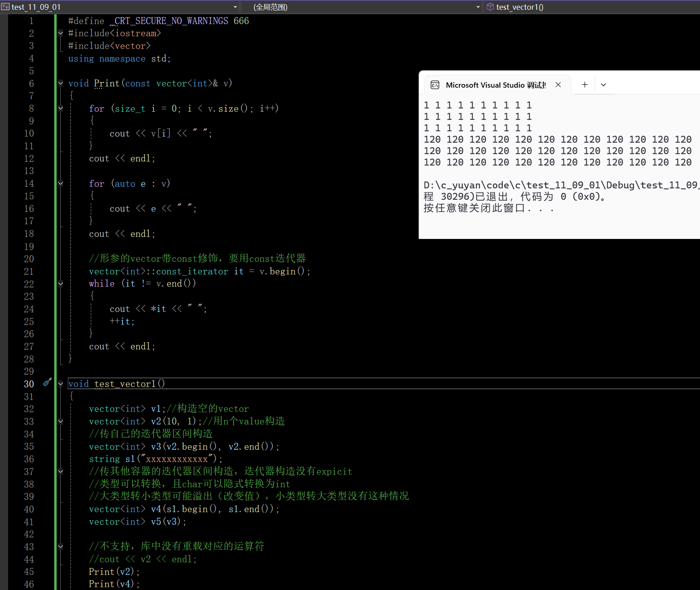Image resolution: width=700 pixels, height=590 pixels.
Task: Click const_iterator on line 21
Action: pos(192,272)
